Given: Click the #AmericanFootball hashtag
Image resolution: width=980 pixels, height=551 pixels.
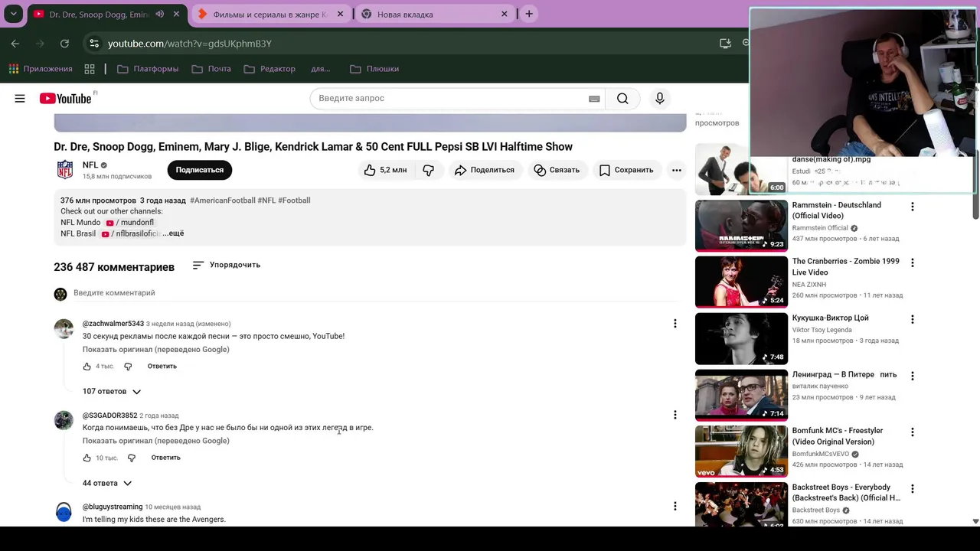Looking at the screenshot, I should click(223, 201).
